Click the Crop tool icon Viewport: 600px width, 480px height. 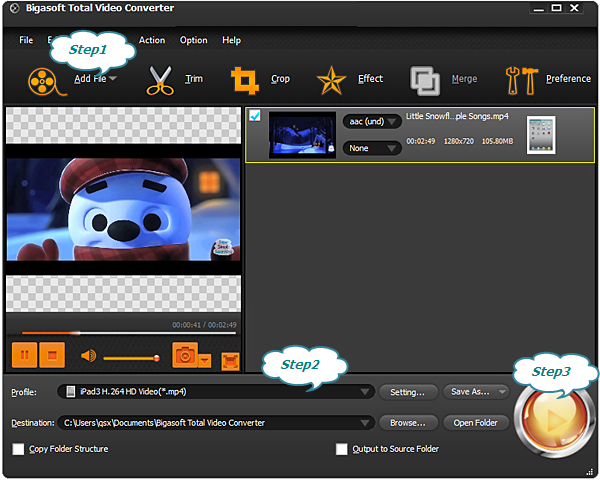coord(245,80)
